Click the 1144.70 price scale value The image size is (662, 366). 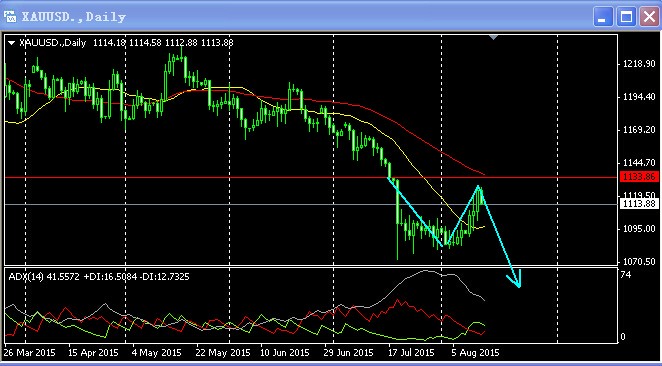click(639, 163)
